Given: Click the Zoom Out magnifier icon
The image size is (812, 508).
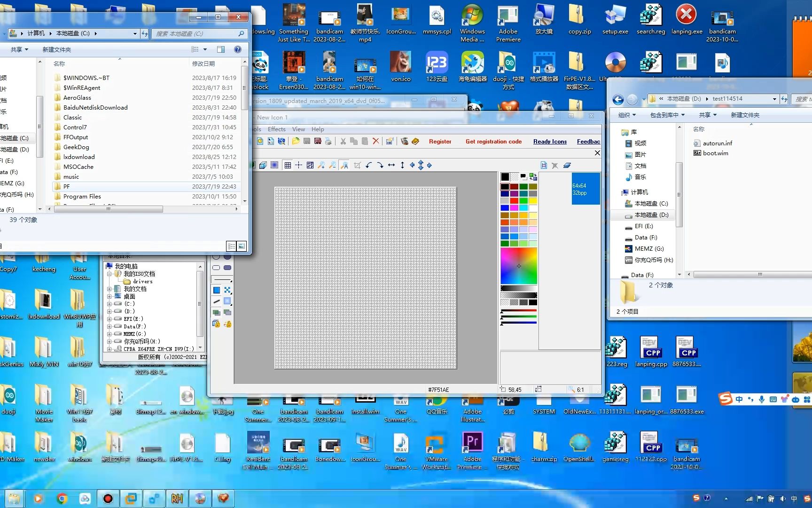Looking at the screenshot, I should 333,165.
